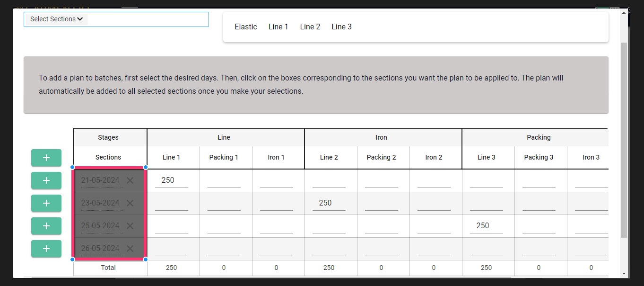
Task: Click Line 1 field showing 250 for 21-05-2024
Action: 172,180
